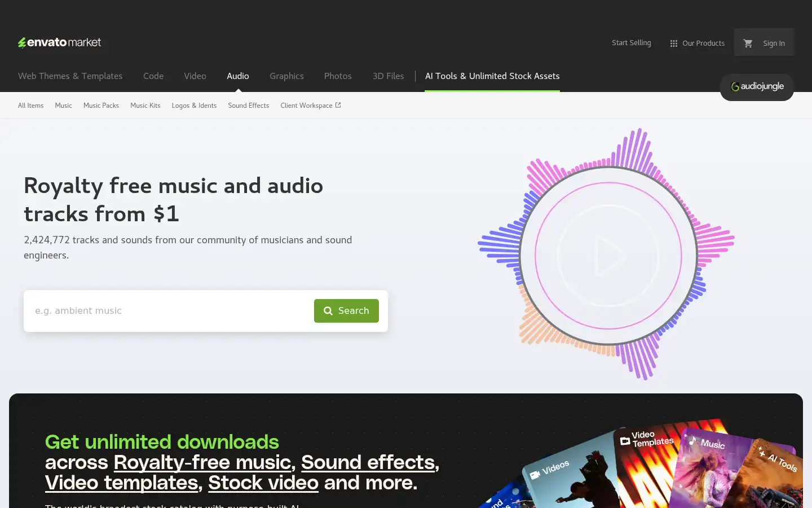Viewport: 812px width, 508px height.
Task: Open the Photos category
Action: (x=338, y=76)
